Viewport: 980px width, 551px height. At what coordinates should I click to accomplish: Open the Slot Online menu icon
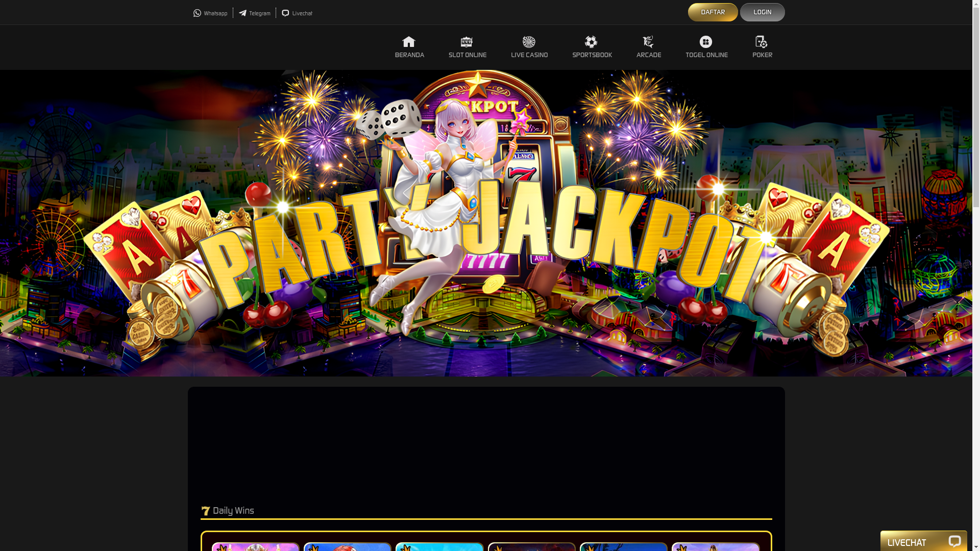click(467, 42)
